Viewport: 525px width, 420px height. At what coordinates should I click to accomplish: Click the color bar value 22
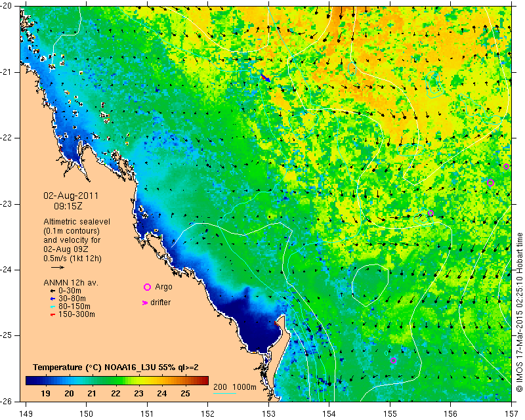click(x=115, y=394)
